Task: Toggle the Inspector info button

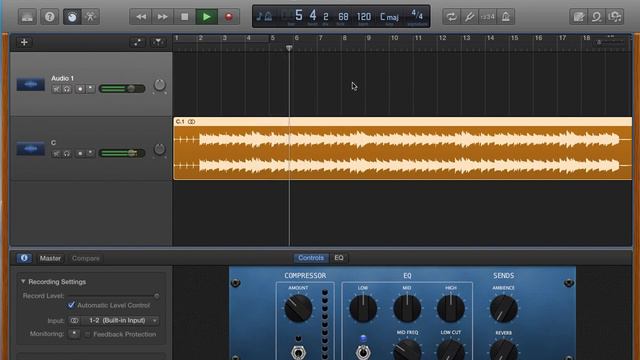Action: click(24, 258)
